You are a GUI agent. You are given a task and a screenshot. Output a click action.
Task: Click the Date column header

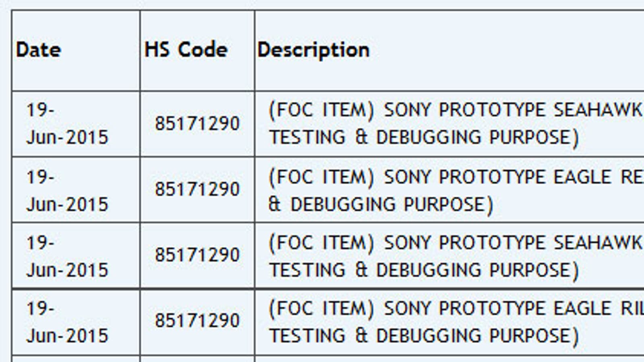click(x=39, y=50)
